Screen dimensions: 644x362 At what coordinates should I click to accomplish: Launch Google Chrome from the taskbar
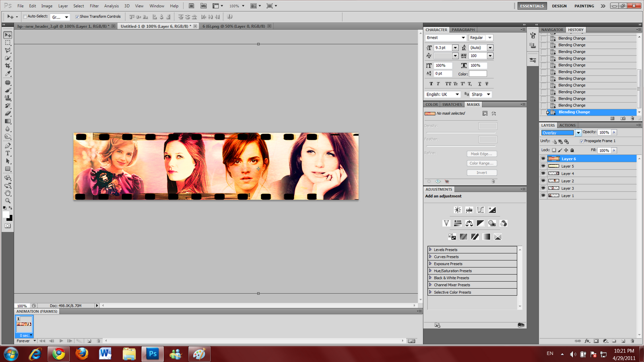coord(59,354)
